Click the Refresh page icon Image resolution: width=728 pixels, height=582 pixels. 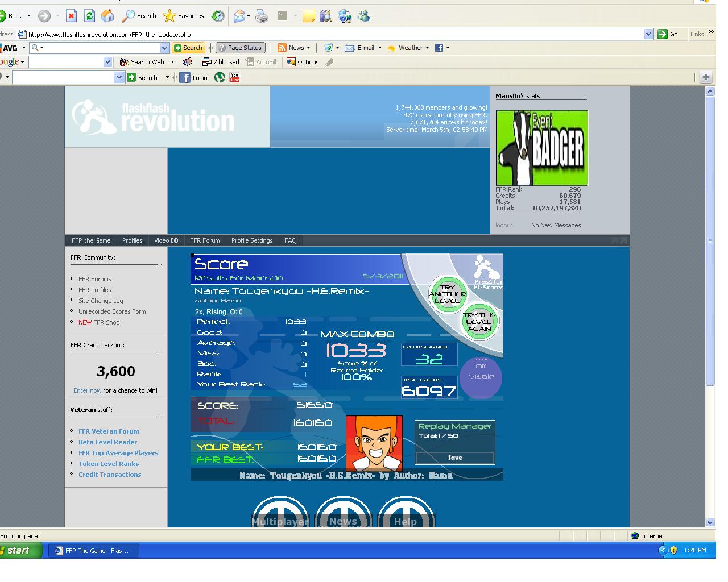point(89,16)
